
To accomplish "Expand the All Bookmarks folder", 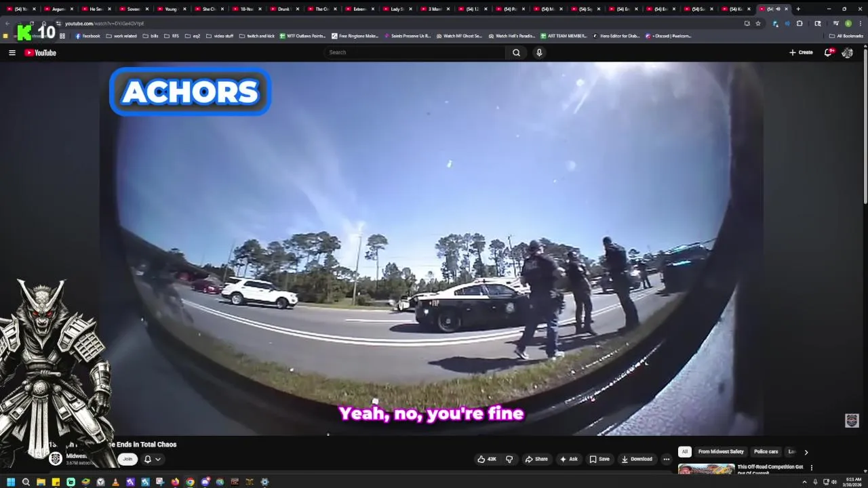I will (x=846, y=36).
